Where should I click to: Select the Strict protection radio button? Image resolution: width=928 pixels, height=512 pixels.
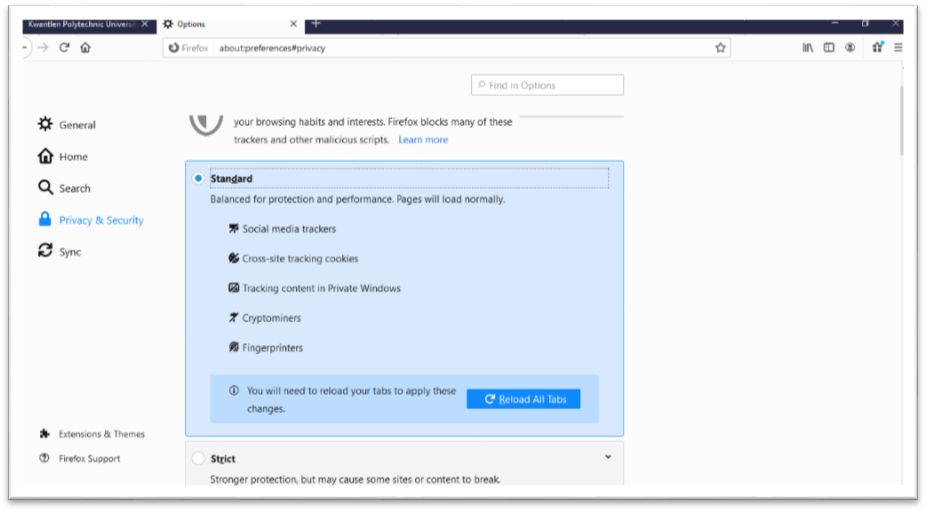pyautogui.click(x=198, y=458)
